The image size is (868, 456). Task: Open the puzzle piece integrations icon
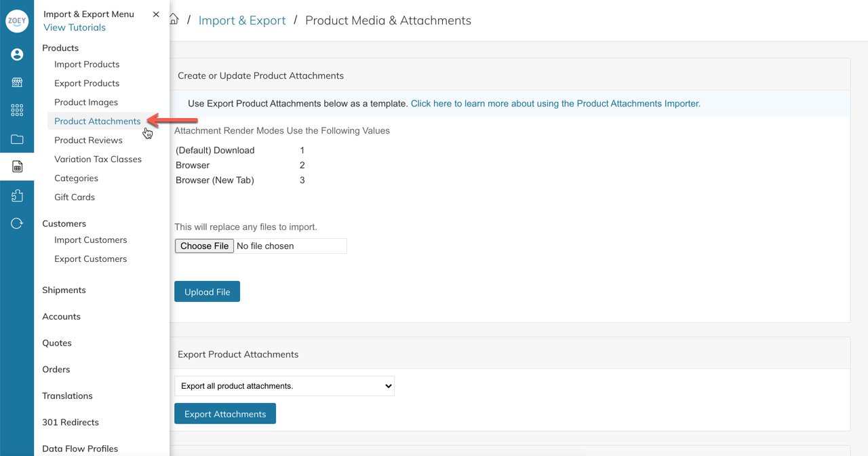point(17,195)
